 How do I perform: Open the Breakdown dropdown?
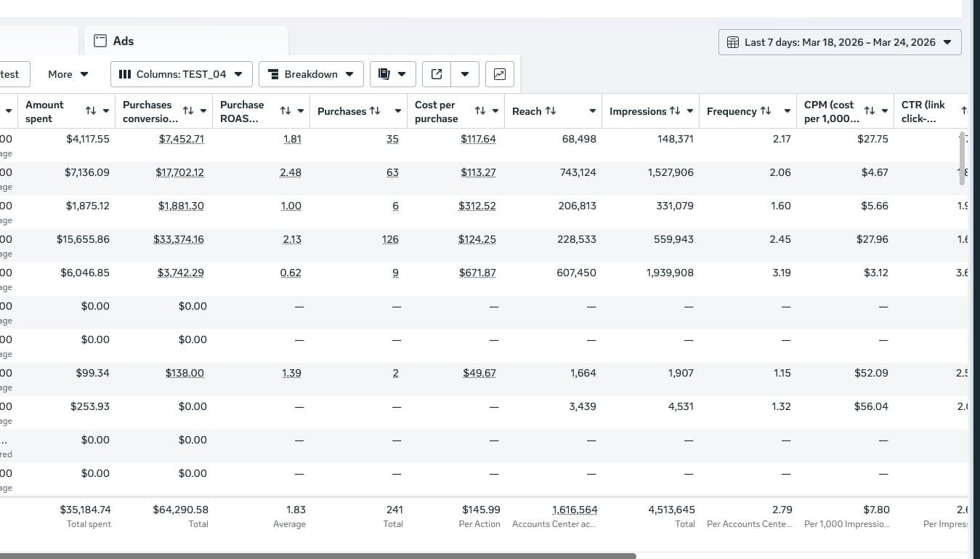[x=311, y=74]
